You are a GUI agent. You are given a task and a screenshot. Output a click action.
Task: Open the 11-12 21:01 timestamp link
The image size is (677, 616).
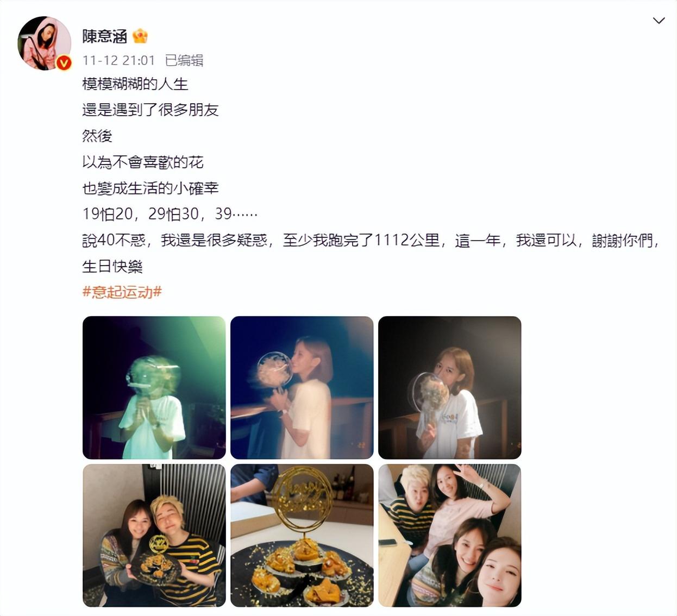tap(118, 60)
